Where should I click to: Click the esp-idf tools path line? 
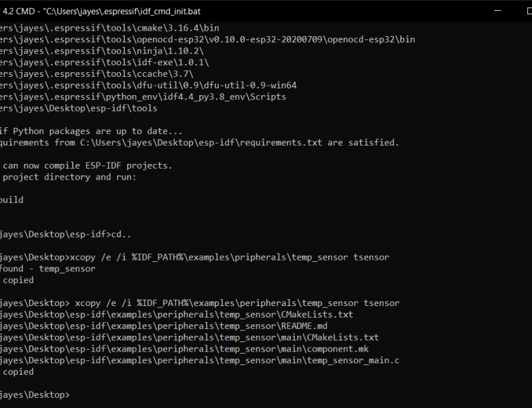[79, 108]
